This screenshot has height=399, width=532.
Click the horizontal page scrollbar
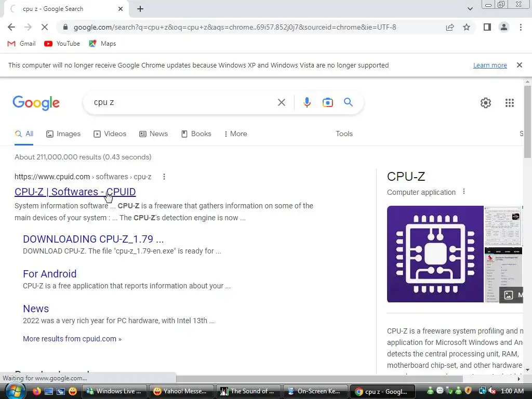319,379
